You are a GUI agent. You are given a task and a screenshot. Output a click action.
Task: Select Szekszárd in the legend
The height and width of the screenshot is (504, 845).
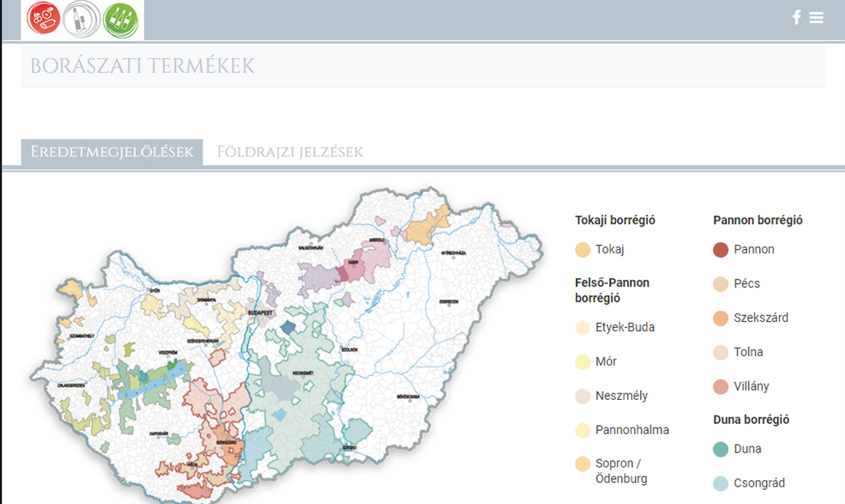[x=760, y=318]
